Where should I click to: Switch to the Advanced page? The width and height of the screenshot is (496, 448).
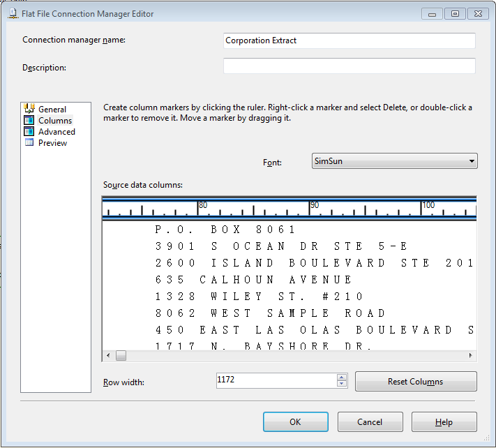[57, 132]
